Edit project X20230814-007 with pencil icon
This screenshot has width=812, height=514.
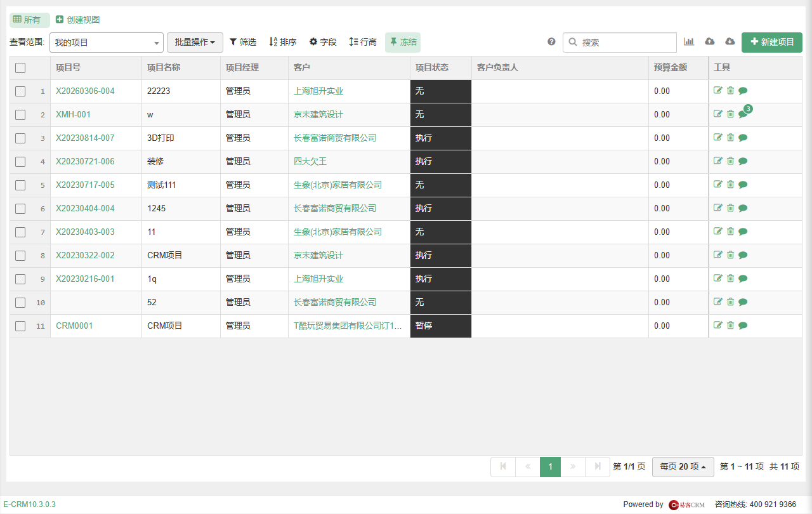pyautogui.click(x=718, y=138)
